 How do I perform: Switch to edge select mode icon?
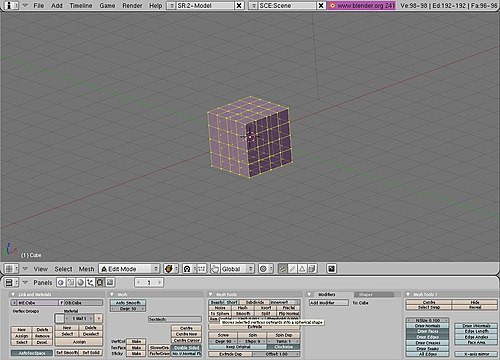pos(292,269)
